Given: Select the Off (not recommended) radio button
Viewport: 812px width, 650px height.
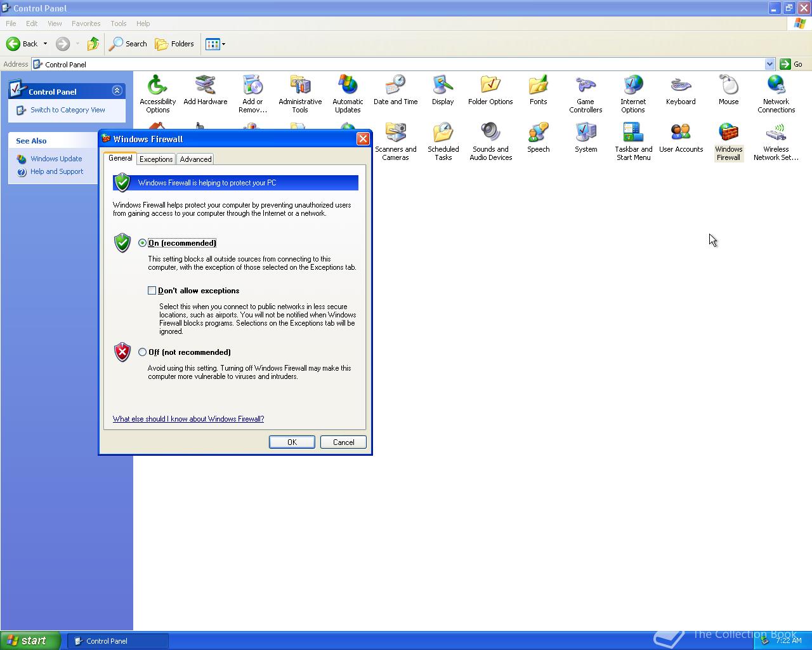Looking at the screenshot, I should coord(142,352).
